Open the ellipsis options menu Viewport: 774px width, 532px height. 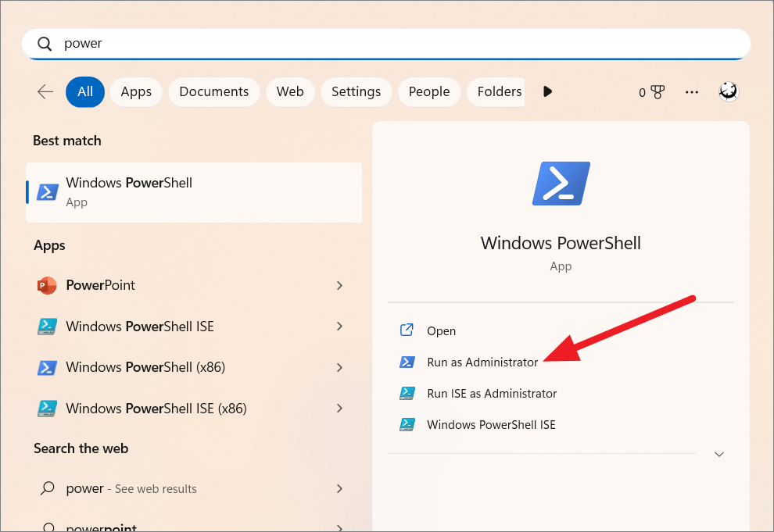pyautogui.click(x=691, y=91)
